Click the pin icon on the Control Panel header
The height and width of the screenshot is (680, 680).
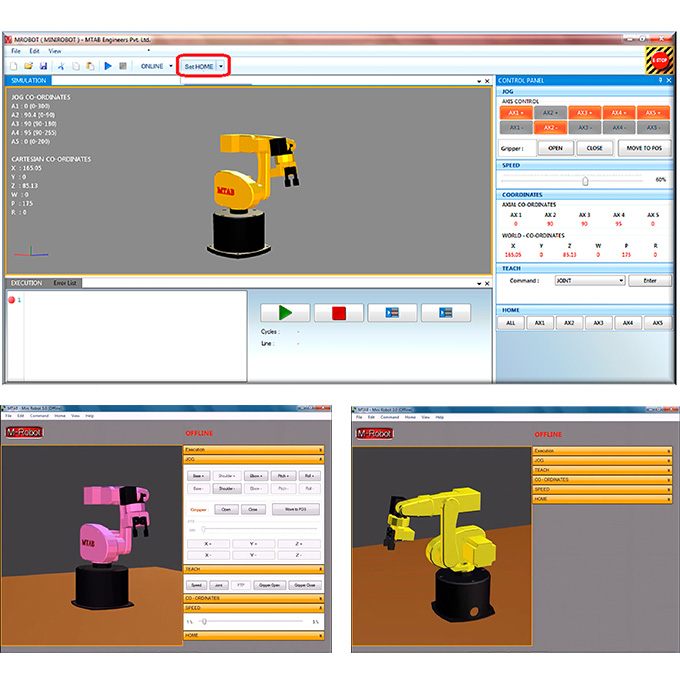[x=660, y=80]
